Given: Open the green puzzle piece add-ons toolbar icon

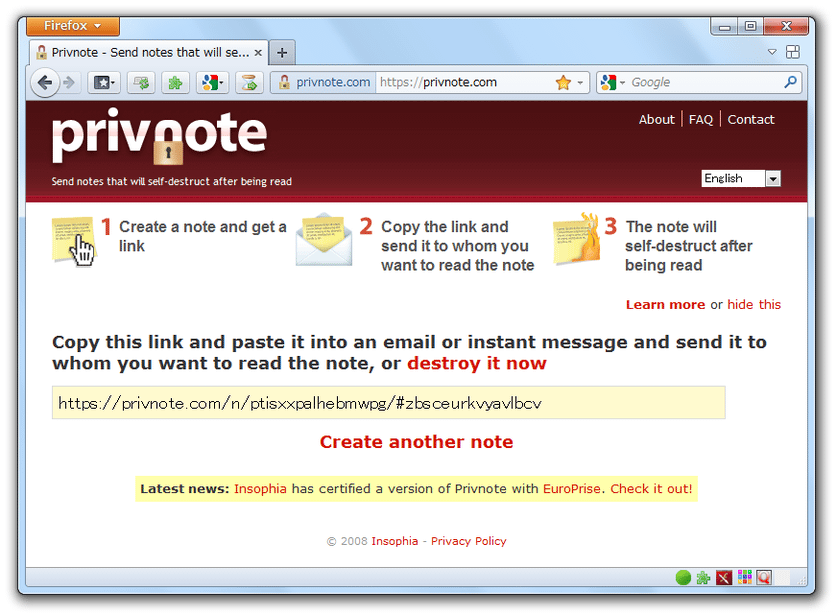Looking at the screenshot, I should [176, 83].
